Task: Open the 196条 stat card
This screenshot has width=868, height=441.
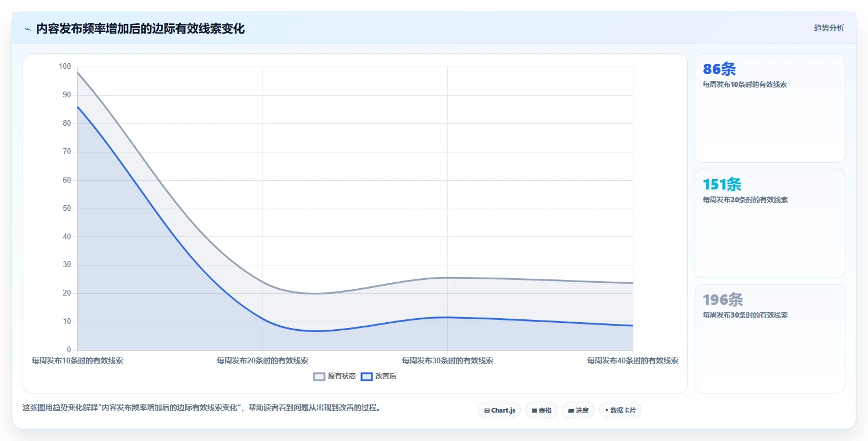Action: pos(769,338)
